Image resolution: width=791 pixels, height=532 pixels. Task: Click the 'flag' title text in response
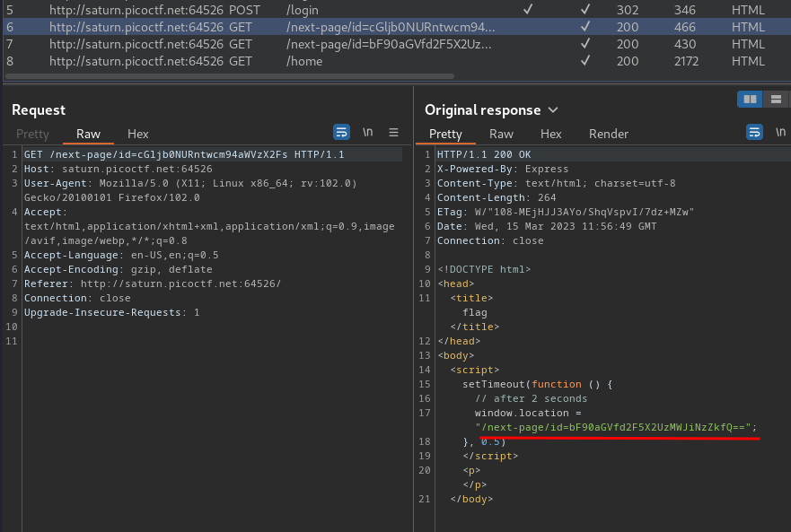point(475,312)
